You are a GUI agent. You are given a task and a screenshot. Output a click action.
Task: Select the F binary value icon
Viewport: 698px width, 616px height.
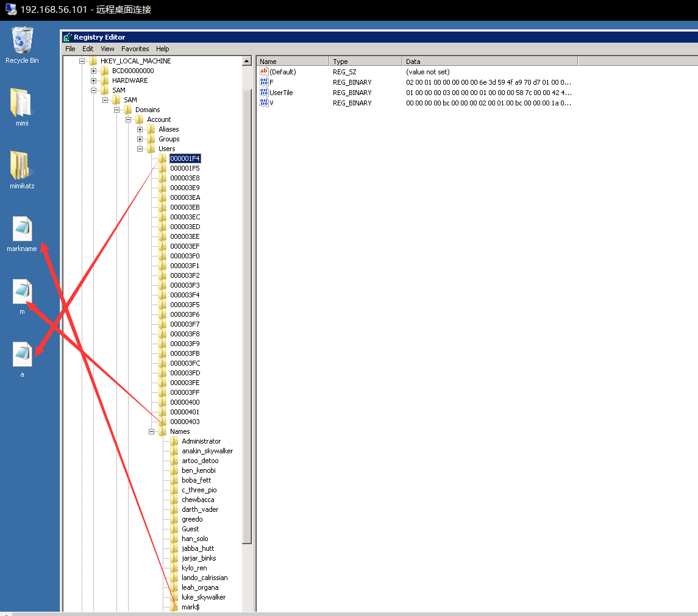263,82
